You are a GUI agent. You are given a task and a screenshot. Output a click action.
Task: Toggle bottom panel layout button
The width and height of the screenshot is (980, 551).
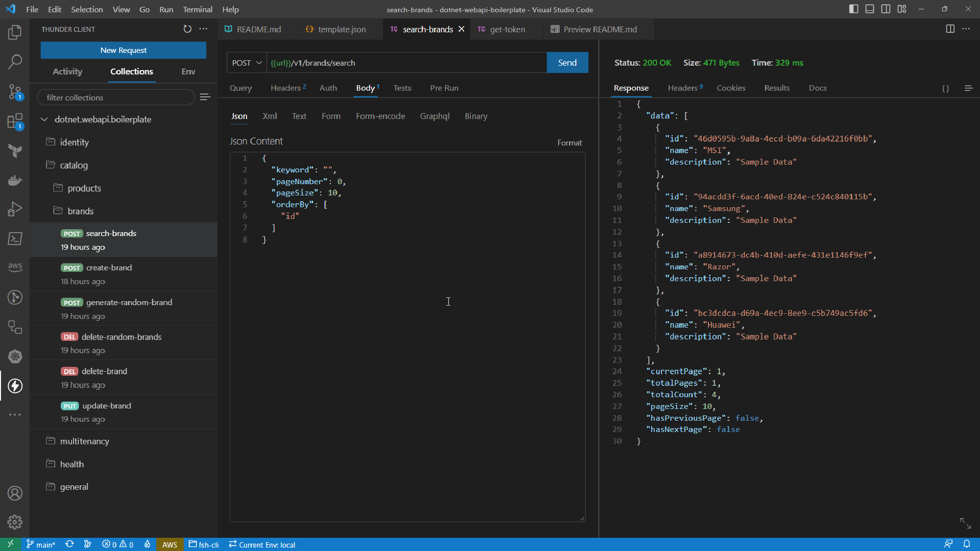tap(870, 9)
